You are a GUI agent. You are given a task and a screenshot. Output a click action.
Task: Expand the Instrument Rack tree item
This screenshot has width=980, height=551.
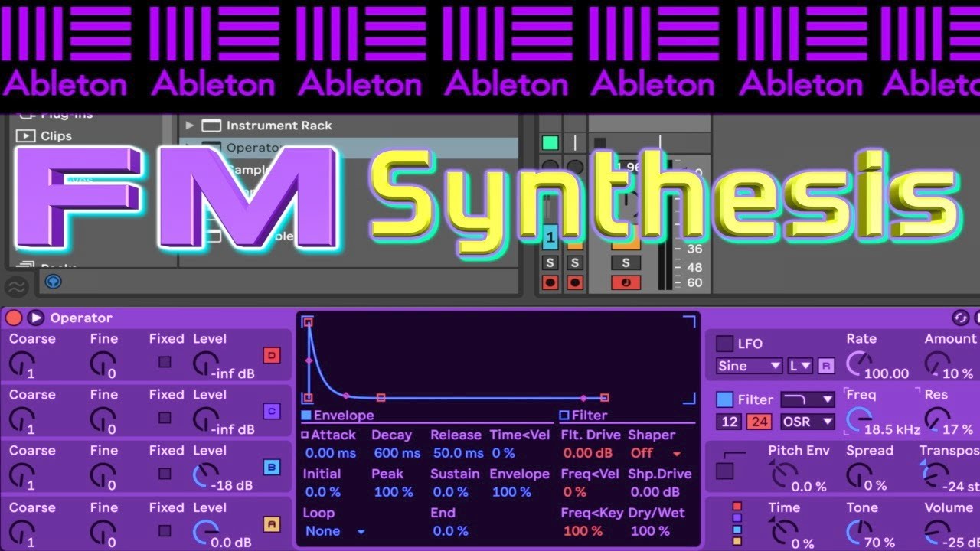coord(190,126)
